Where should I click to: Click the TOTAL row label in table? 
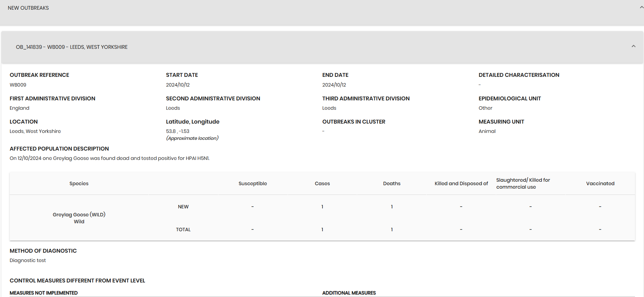point(183,229)
